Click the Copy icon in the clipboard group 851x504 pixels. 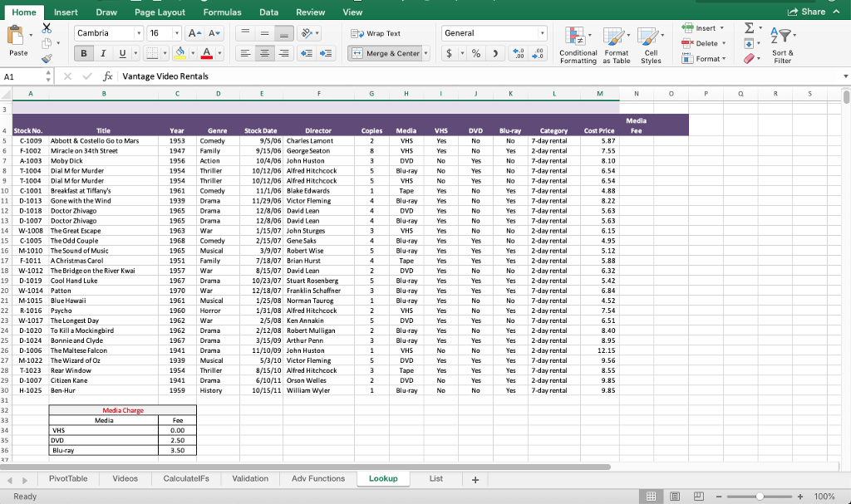point(47,43)
